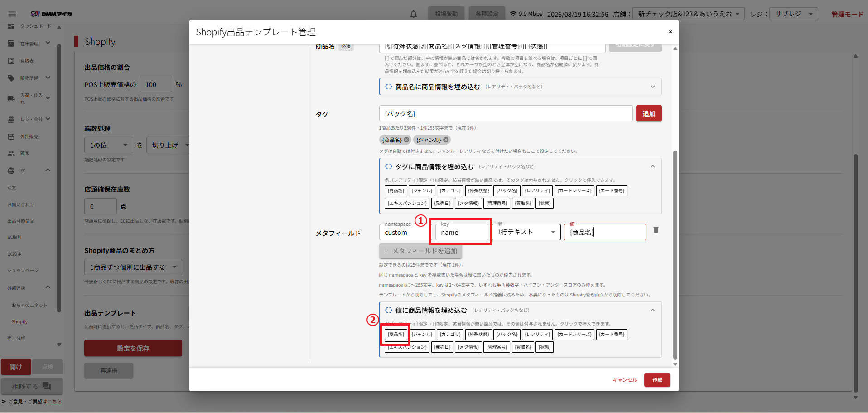Image resolution: width=868 pixels, height=413 pixels.
Task: Remove the {商品名} tag chip
Action: coord(406,140)
